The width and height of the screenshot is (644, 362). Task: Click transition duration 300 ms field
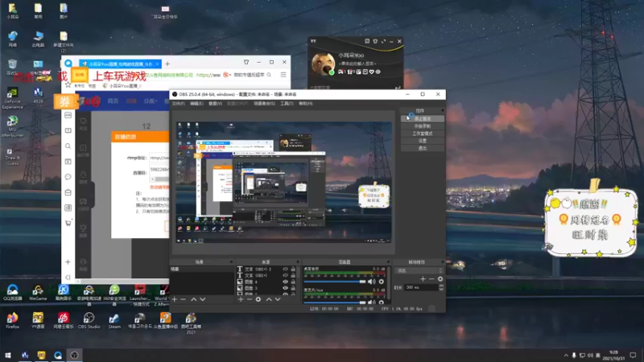point(421,288)
